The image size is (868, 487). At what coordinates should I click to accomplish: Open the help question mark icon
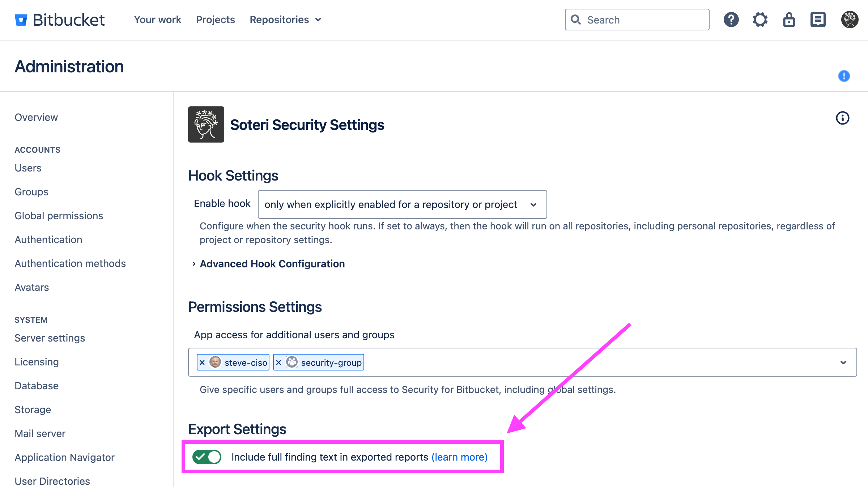(x=731, y=20)
